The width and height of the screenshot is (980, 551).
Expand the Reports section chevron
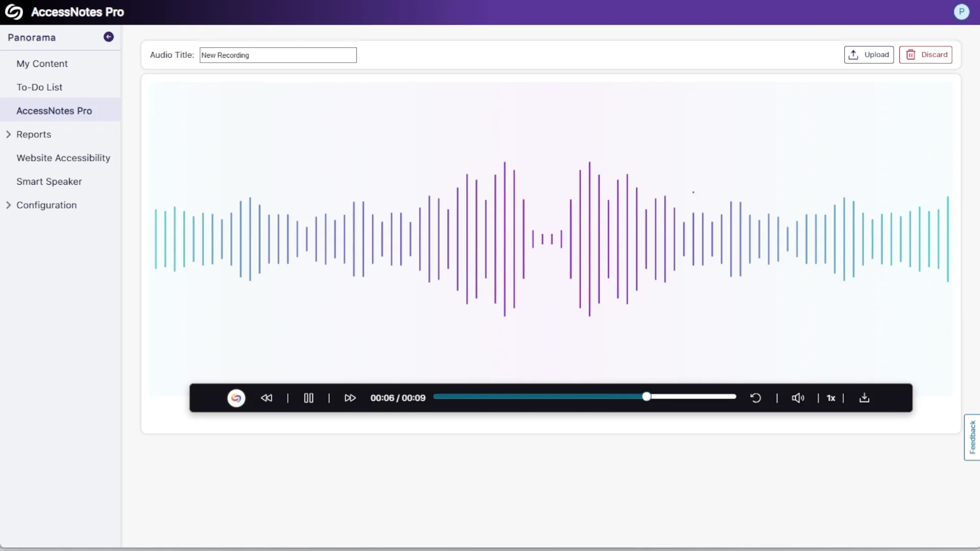click(x=8, y=134)
